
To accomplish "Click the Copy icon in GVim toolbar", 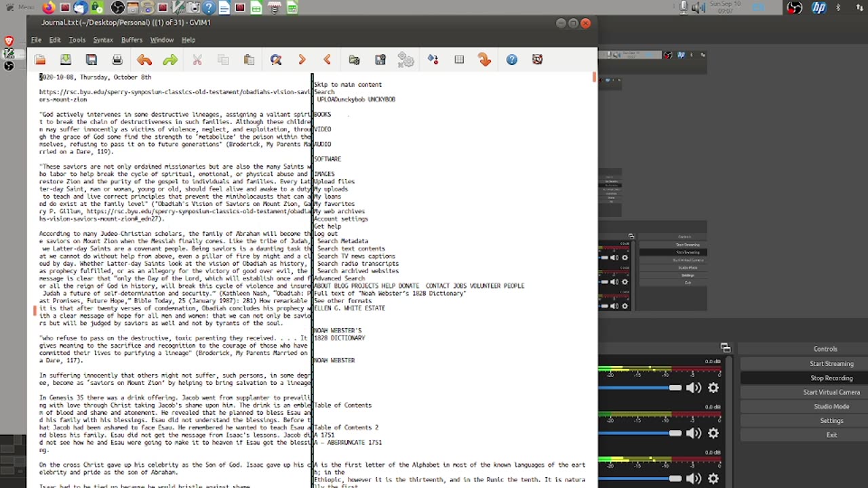I will (223, 60).
